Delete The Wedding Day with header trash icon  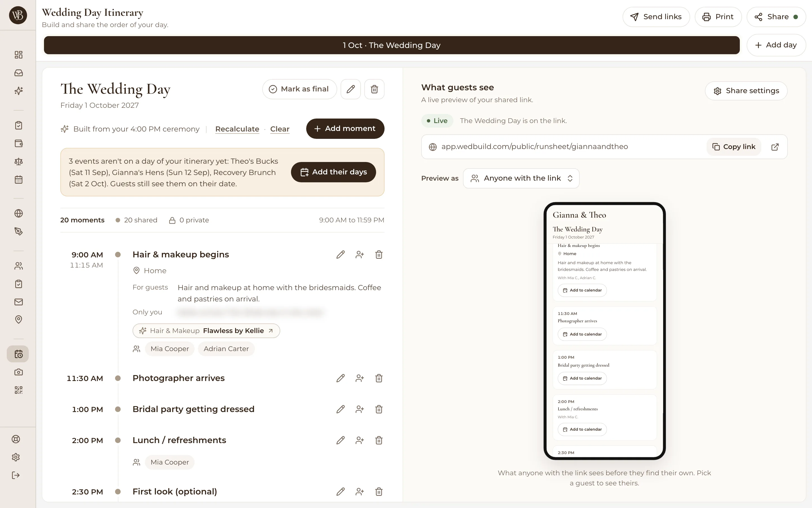(374, 89)
